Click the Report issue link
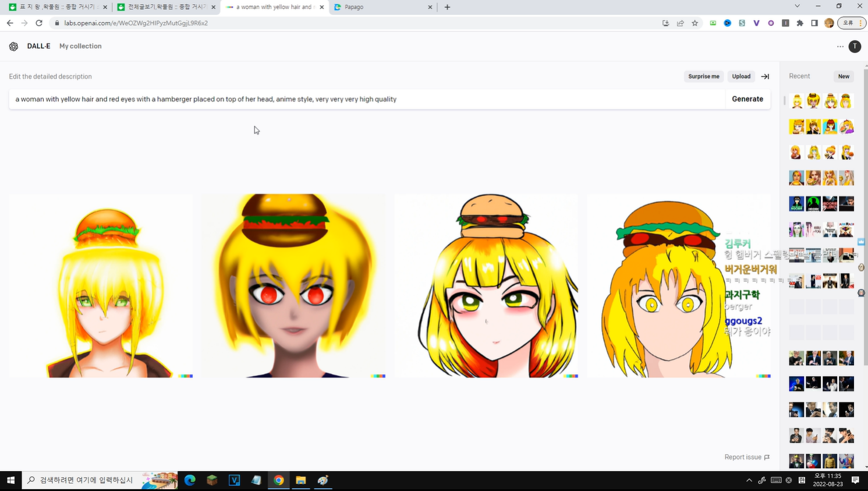This screenshot has height=491, width=868. [747, 457]
